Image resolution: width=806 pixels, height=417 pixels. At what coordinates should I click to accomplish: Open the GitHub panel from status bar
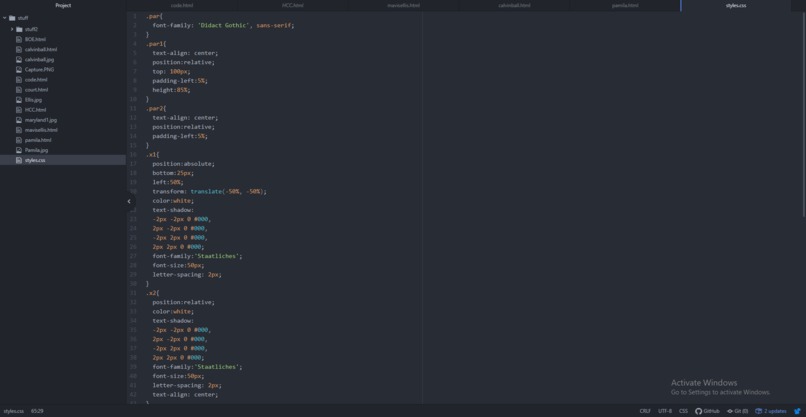[707, 411]
